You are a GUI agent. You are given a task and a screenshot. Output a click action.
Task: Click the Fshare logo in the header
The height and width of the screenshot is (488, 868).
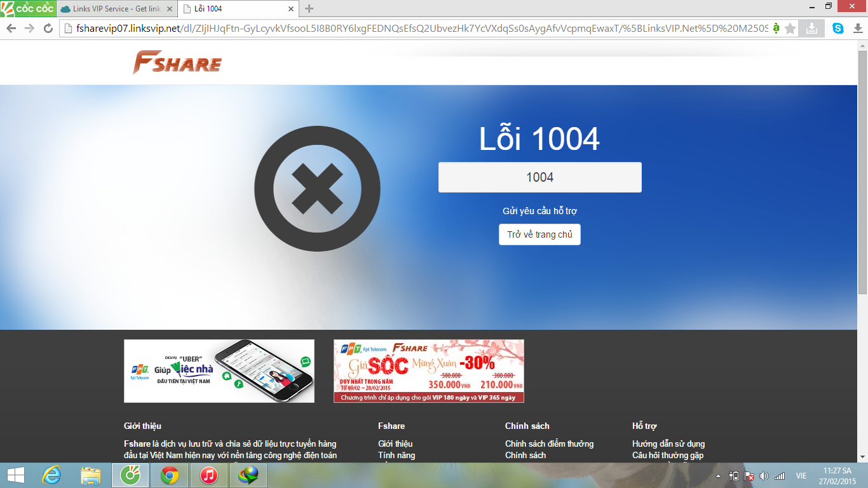177,62
